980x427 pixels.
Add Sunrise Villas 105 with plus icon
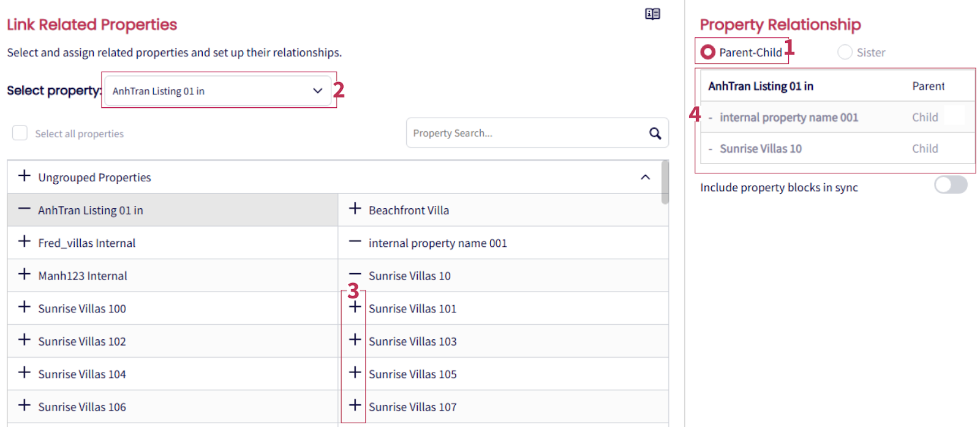(x=355, y=373)
